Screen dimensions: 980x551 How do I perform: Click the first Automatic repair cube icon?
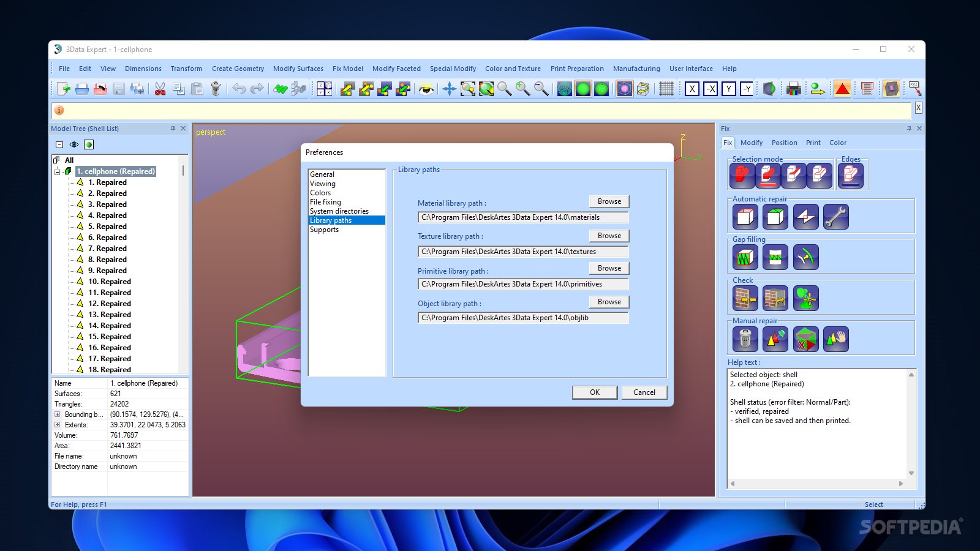point(745,217)
